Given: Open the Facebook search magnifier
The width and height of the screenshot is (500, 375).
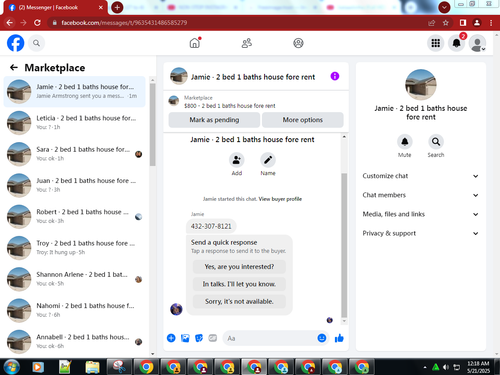Looking at the screenshot, I should point(36,43).
